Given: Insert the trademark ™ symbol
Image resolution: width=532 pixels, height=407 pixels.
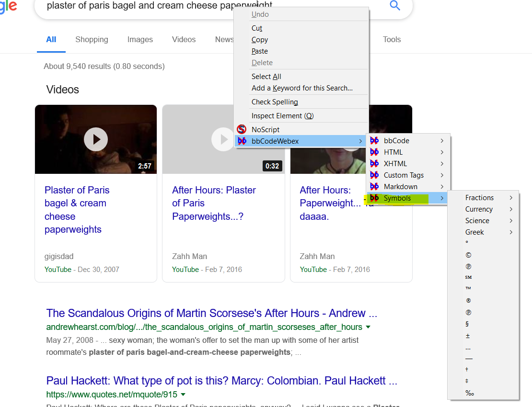Looking at the screenshot, I should (x=468, y=288).
